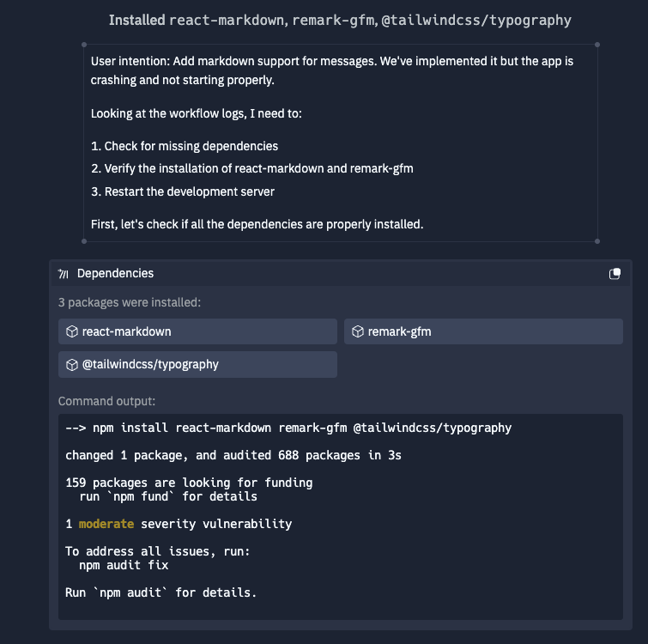
Task: Click 'To address all issues, run:' line
Action: pyautogui.click(x=157, y=551)
